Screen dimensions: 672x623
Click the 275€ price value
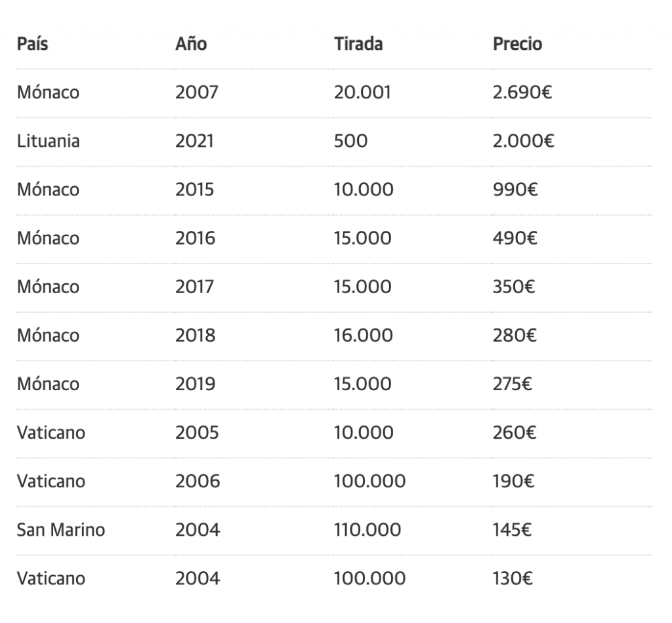click(x=512, y=384)
